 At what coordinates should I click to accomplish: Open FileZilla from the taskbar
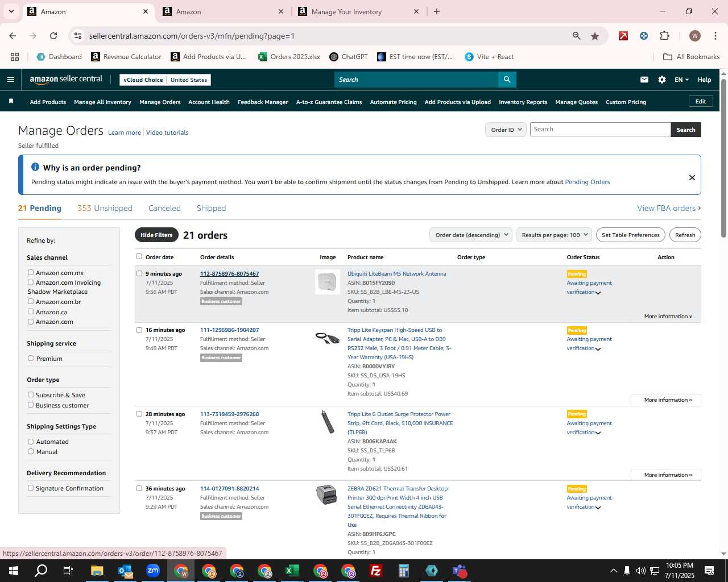coord(376,571)
